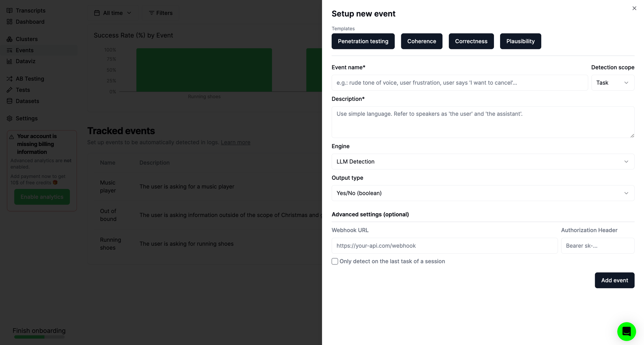Close the Setup new event panel
This screenshot has width=644, height=345.
pyautogui.click(x=634, y=8)
